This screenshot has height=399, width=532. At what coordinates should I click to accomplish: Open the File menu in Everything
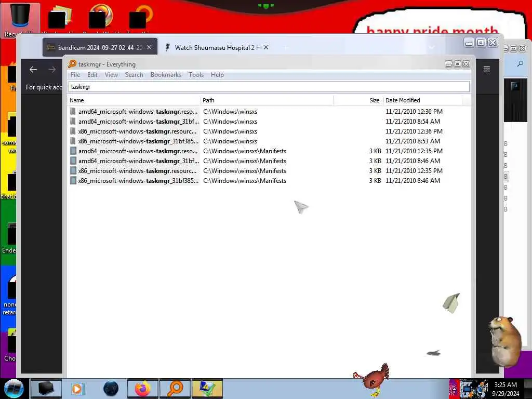click(75, 75)
